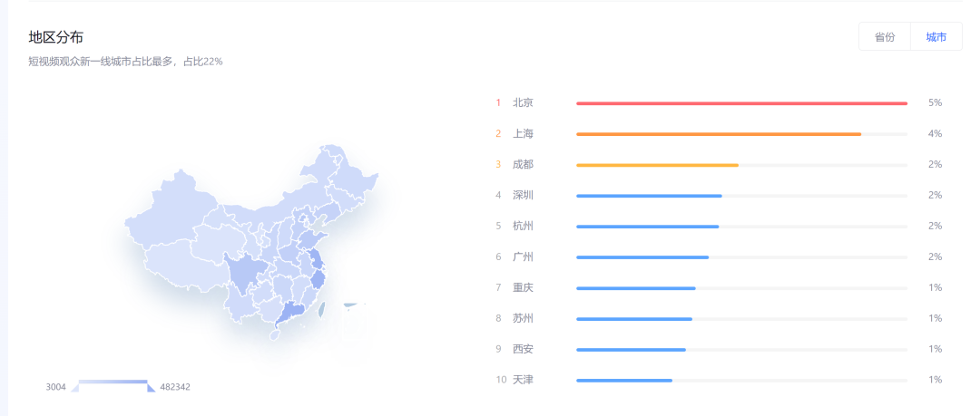The width and height of the screenshot is (980, 416).
Task: Click the 苏州 city label
Action: [x=523, y=318]
